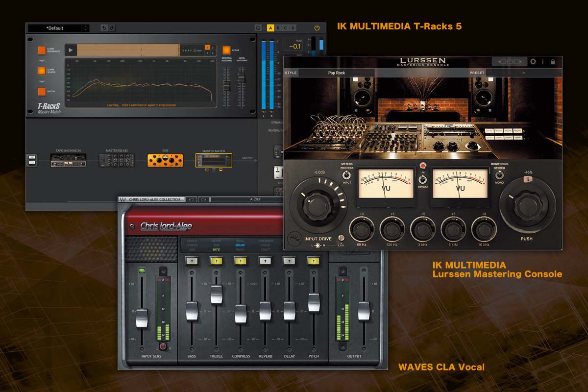Click the 10 kHz EQ knob
This screenshot has height=392, width=588.
(484, 229)
